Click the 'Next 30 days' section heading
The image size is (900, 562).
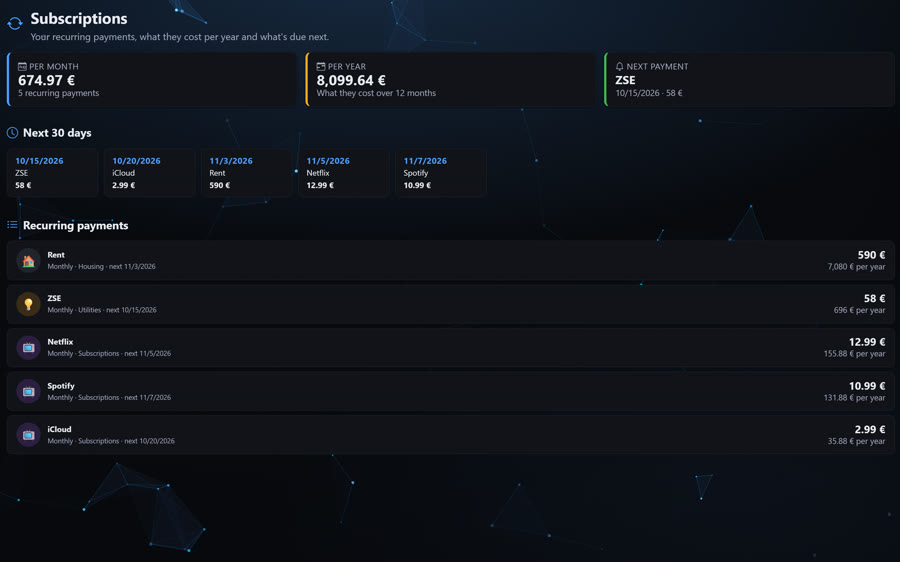click(x=57, y=133)
